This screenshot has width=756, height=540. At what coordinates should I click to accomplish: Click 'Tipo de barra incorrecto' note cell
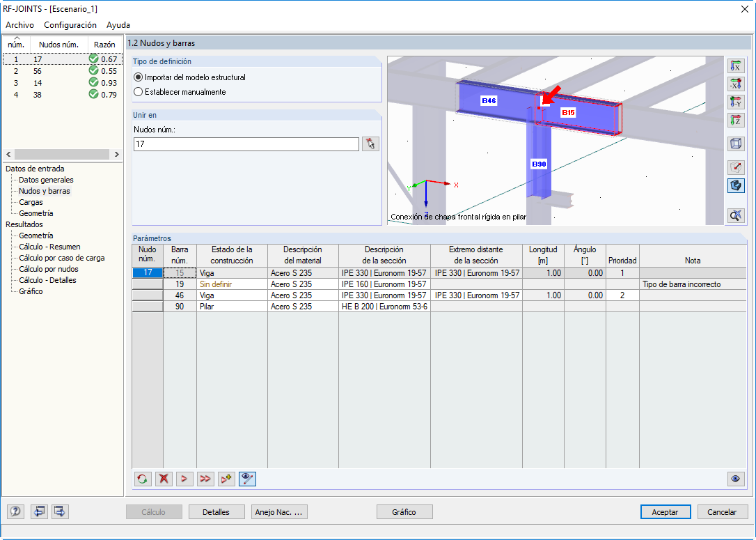click(x=693, y=284)
